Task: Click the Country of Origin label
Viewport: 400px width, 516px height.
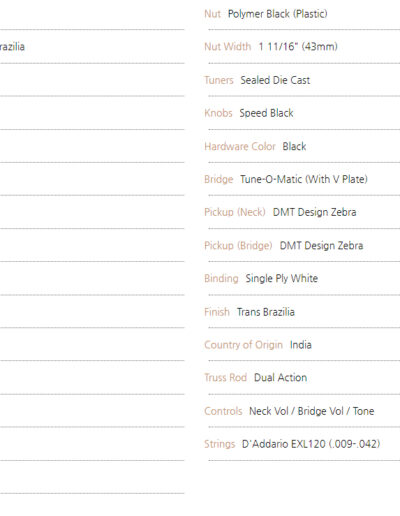Action: (x=243, y=345)
